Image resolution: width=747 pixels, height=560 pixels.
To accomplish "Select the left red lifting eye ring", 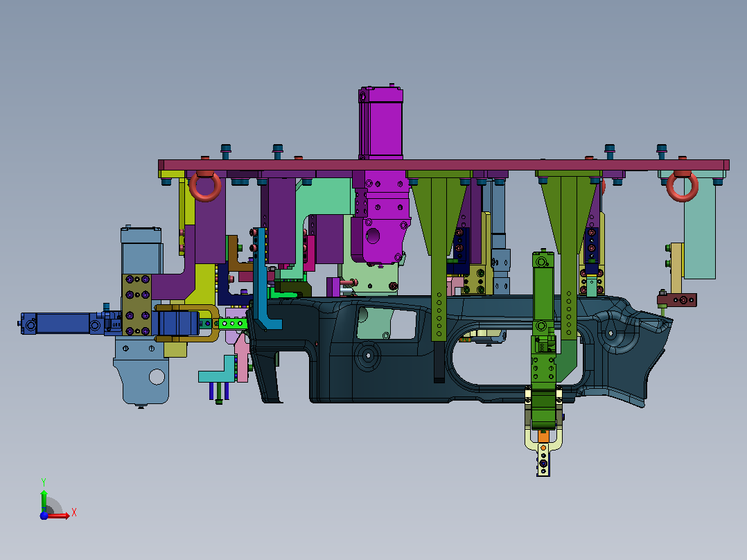I will pos(205,186).
